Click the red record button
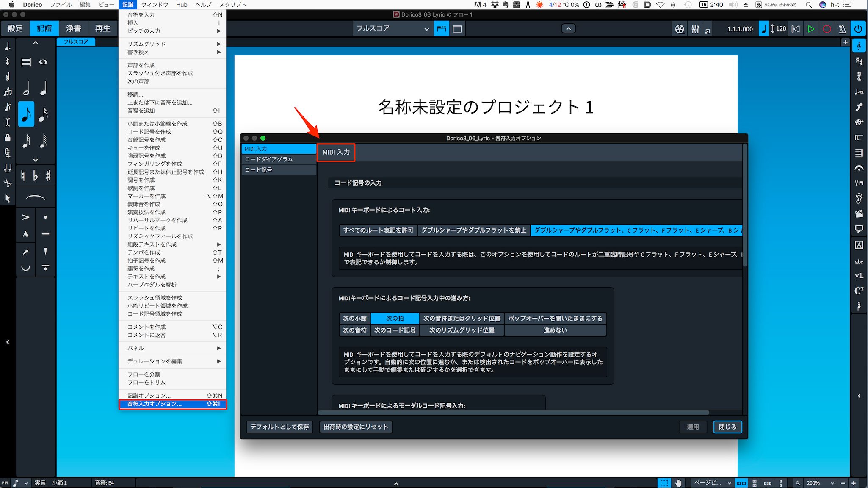 tap(827, 29)
